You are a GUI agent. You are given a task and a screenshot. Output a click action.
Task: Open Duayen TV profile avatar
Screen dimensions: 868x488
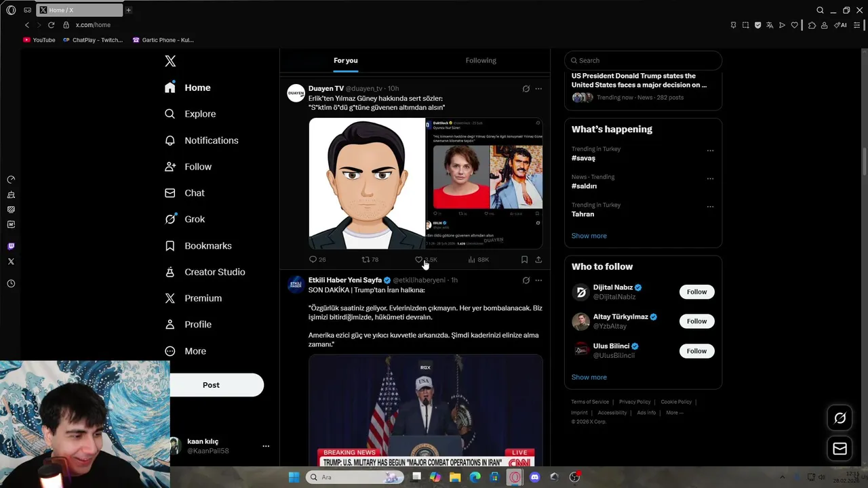pyautogui.click(x=296, y=94)
